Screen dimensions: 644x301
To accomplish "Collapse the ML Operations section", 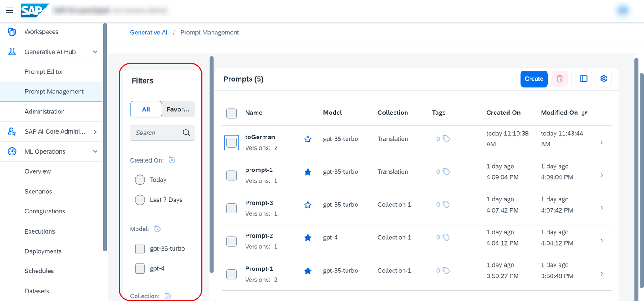I will (x=95, y=151).
